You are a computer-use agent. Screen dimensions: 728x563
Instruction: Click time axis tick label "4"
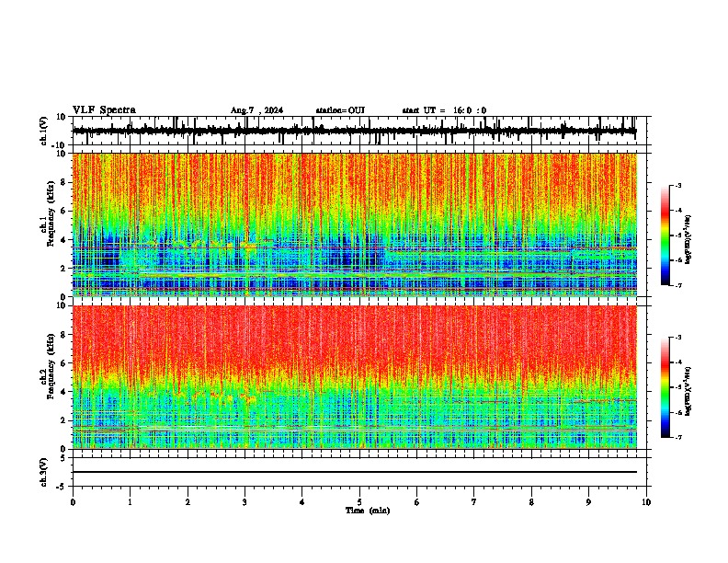[302, 502]
